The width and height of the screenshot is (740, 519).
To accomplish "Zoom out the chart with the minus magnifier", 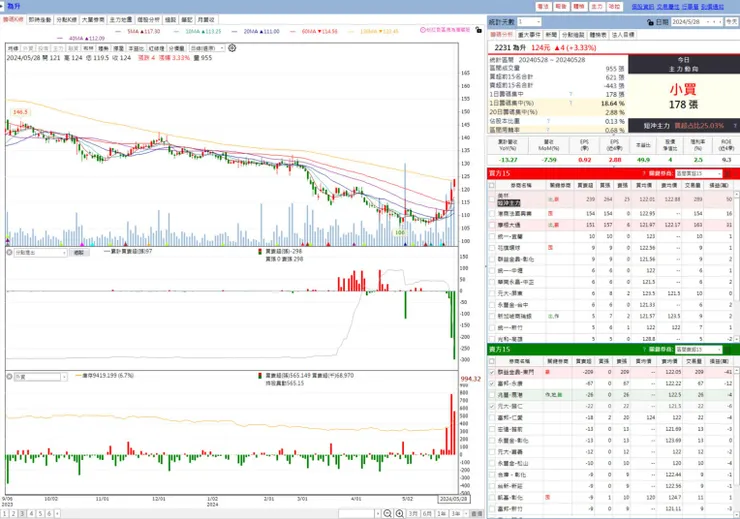I will 387,513.
